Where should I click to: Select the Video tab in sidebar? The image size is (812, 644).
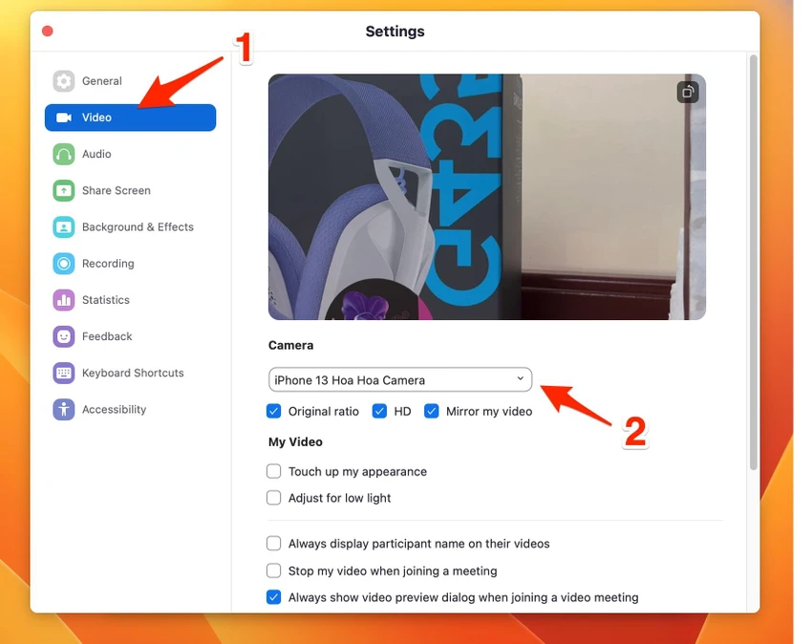pos(131,118)
